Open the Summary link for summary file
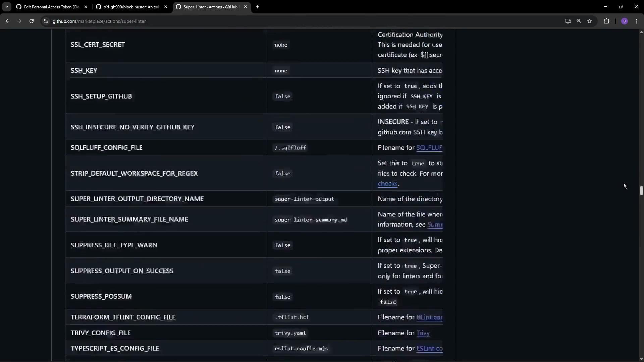The height and width of the screenshot is (362, 644). (435, 225)
